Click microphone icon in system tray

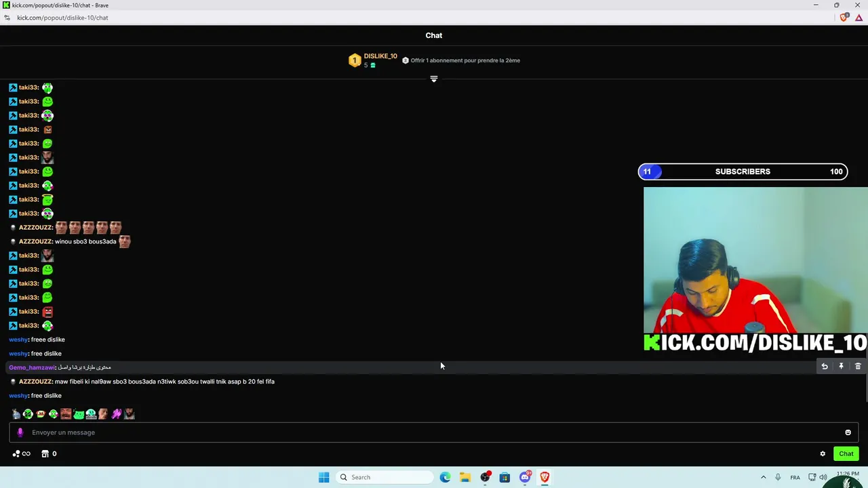click(778, 477)
